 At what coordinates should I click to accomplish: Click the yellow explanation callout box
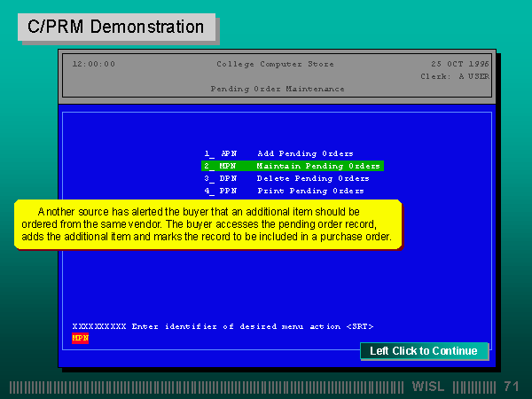tap(207, 224)
